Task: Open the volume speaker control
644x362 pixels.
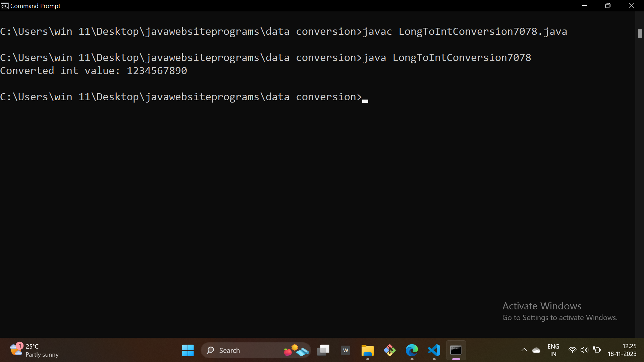Action: [x=584, y=350]
